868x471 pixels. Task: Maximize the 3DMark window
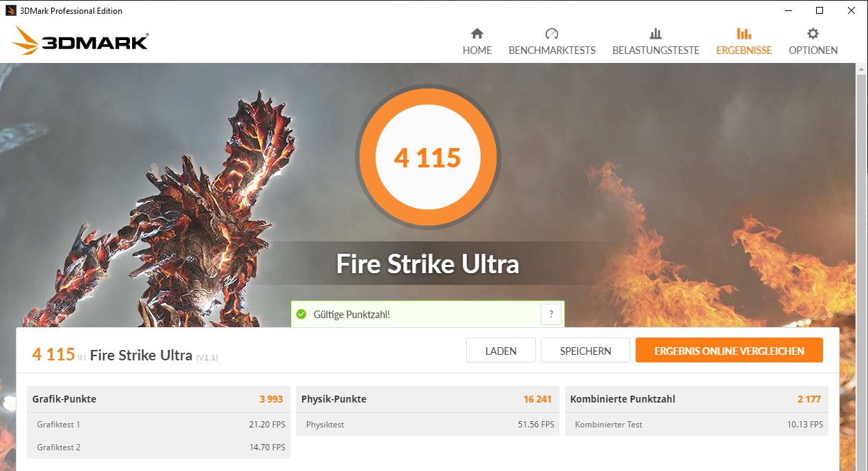click(x=820, y=10)
